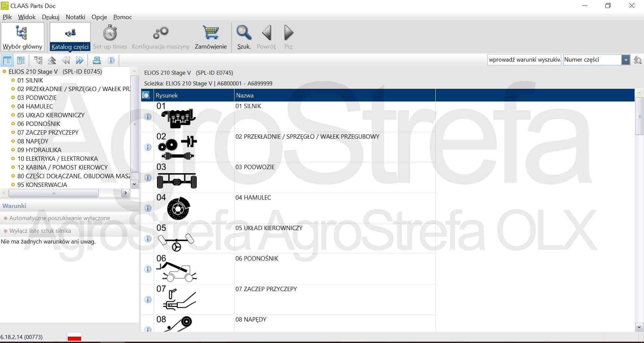
Task: Click the table header corner icon
Action: (x=146, y=95)
